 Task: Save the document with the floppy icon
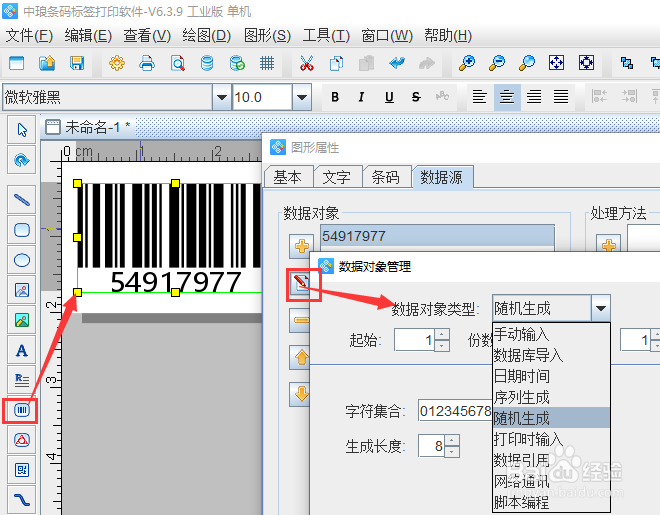(77, 63)
